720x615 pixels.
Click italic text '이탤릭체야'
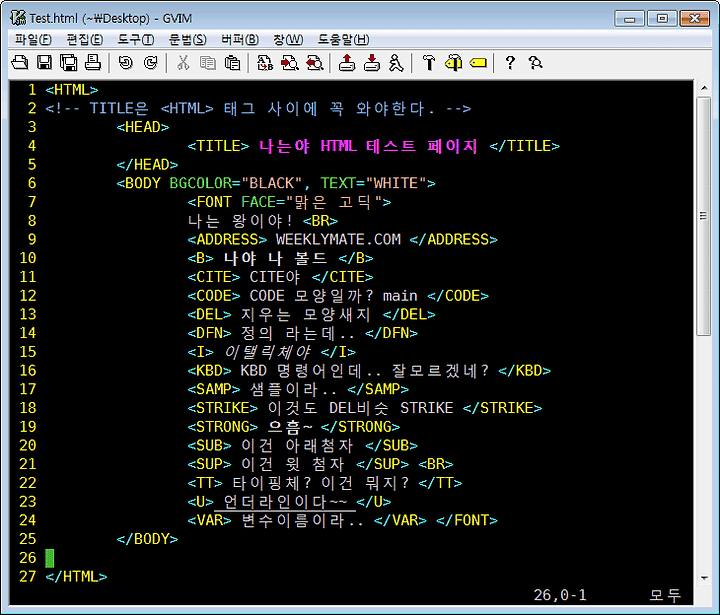coord(267,352)
